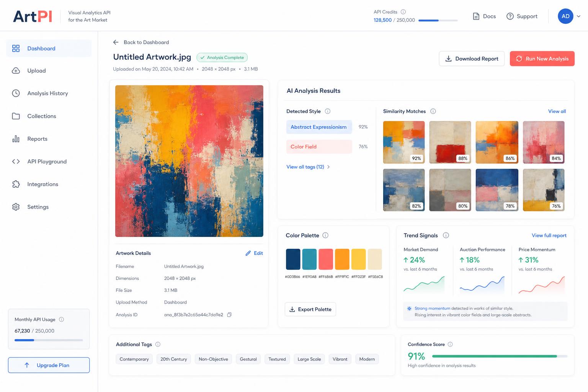588x392 pixels.
Task: Click the Settings gear icon
Action: point(16,207)
